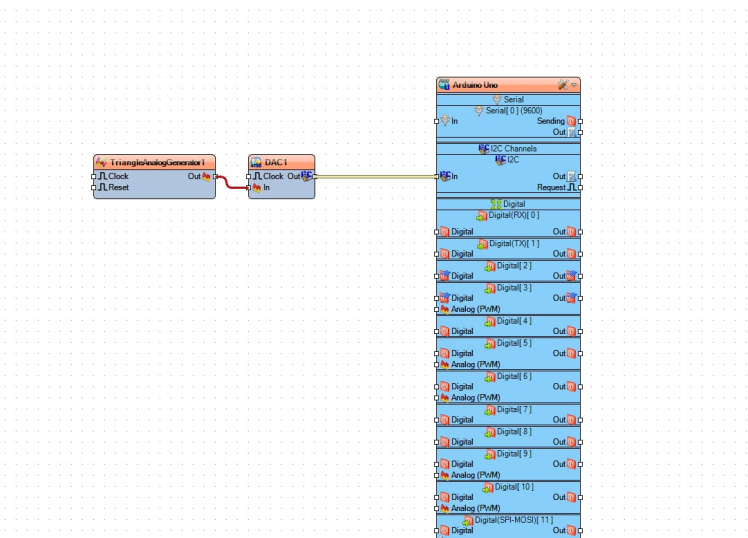Click the Digital(SPI-MOSI)[ 11 ] channel label
This screenshot has height=538, width=748.
(x=514, y=520)
